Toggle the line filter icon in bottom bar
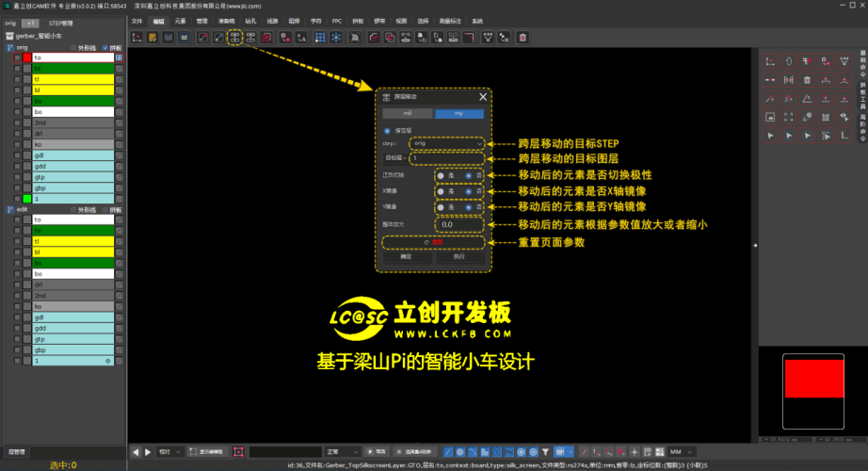The width and height of the screenshot is (868, 471). (448, 452)
